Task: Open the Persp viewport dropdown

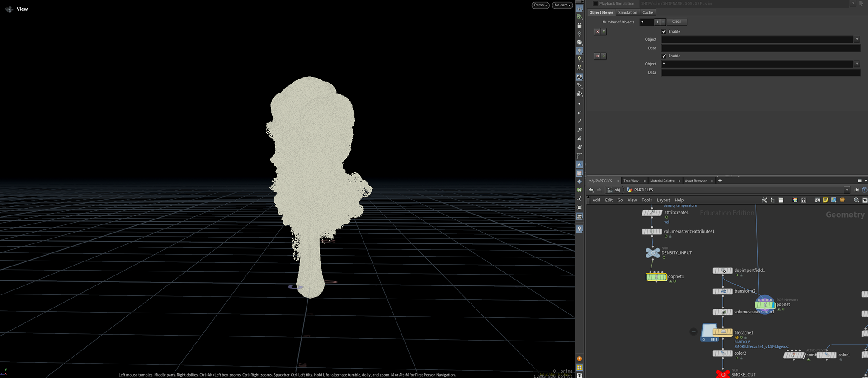Action: 540,5
